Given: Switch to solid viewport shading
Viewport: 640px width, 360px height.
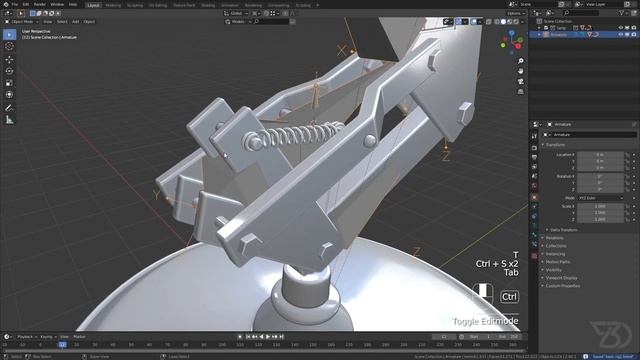Looking at the screenshot, I should pos(503,22).
